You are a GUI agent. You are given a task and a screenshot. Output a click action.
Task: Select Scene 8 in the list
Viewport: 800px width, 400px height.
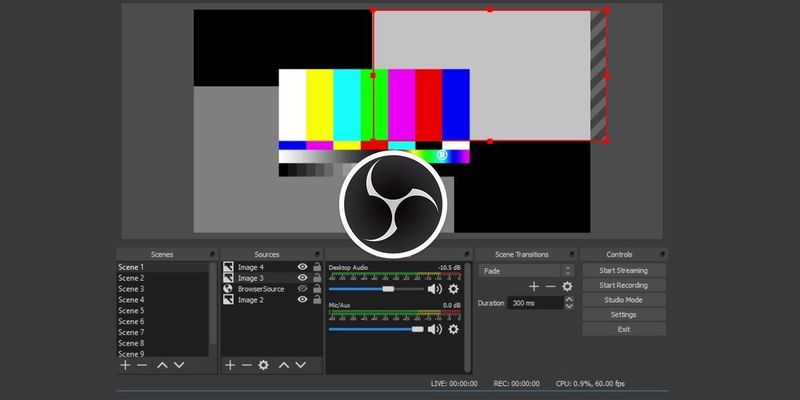tap(162, 343)
